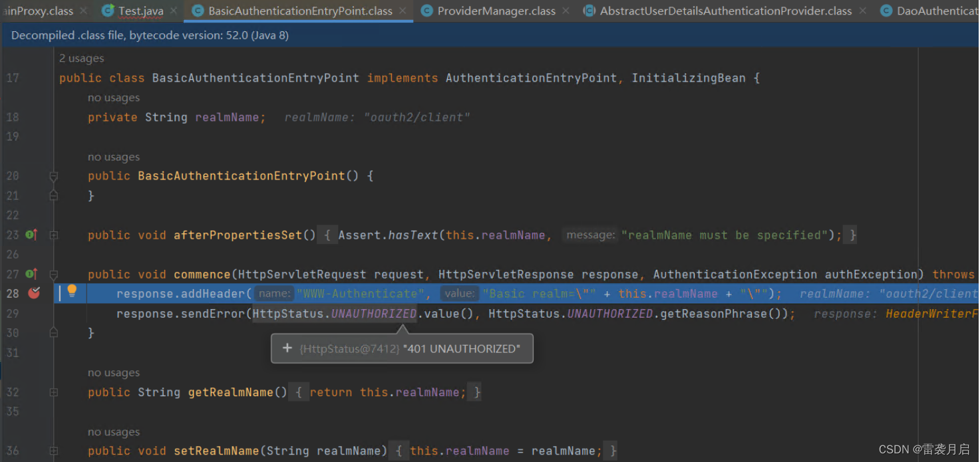Click the fold end marker on line 21

[54, 195]
